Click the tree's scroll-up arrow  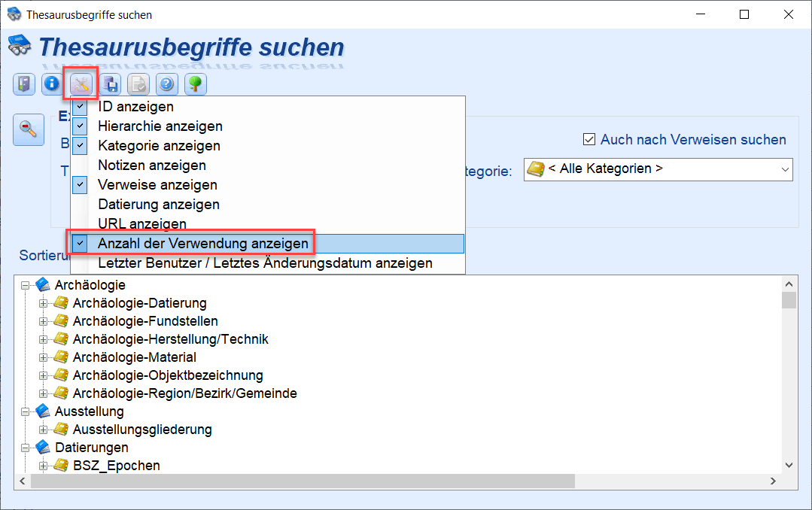789,284
